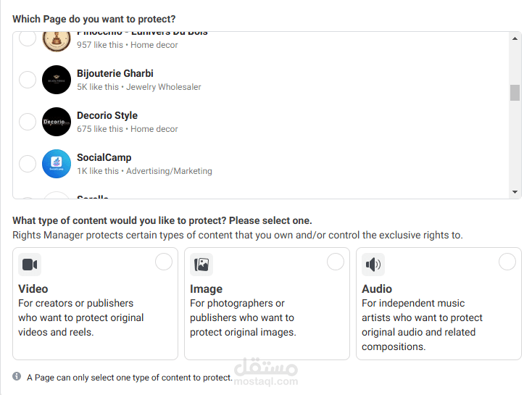The width and height of the screenshot is (532, 395).
Task: Click the Bijouterie Gharbi page name
Action: [x=115, y=73]
